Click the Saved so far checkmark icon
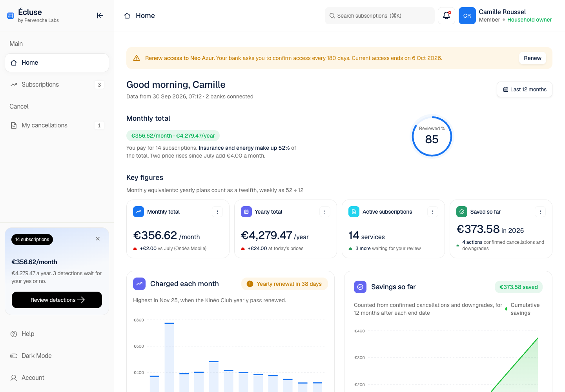Screen dimensions: 565x392 [461, 212]
